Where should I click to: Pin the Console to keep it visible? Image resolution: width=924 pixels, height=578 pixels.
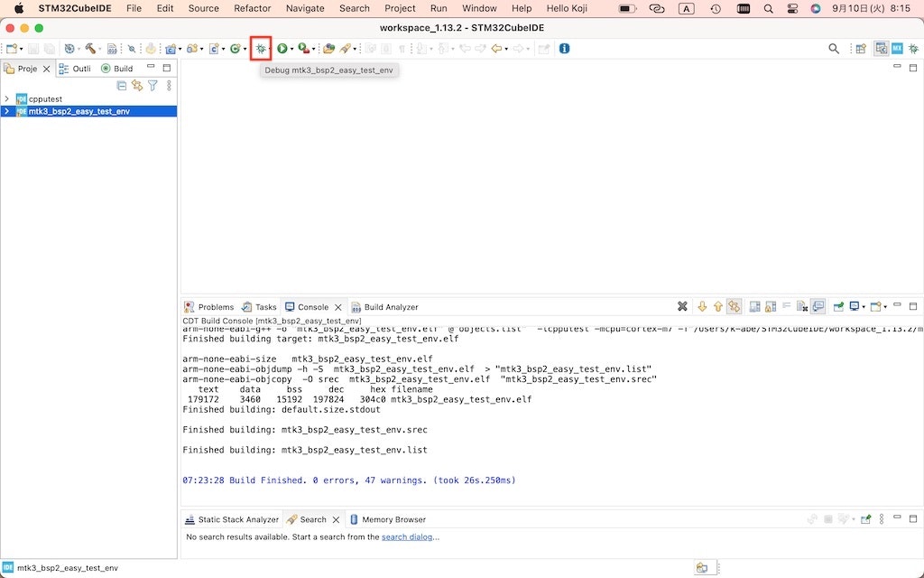817,306
